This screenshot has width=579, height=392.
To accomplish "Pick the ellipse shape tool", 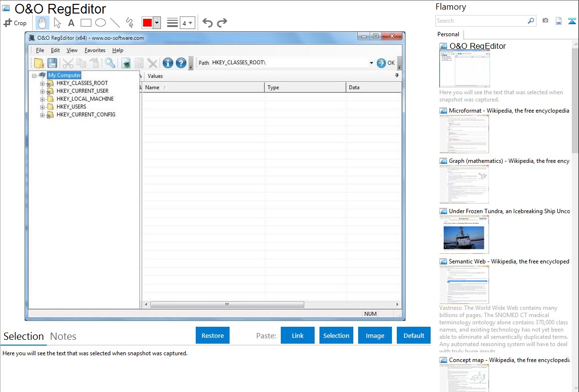I will [x=101, y=23].
